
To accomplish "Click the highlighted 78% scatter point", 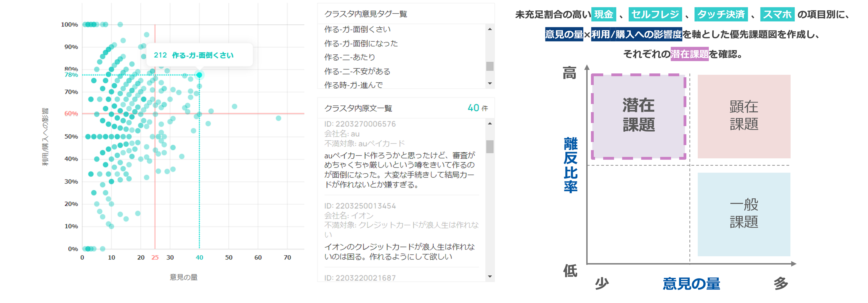I will (x=199, y=75).
